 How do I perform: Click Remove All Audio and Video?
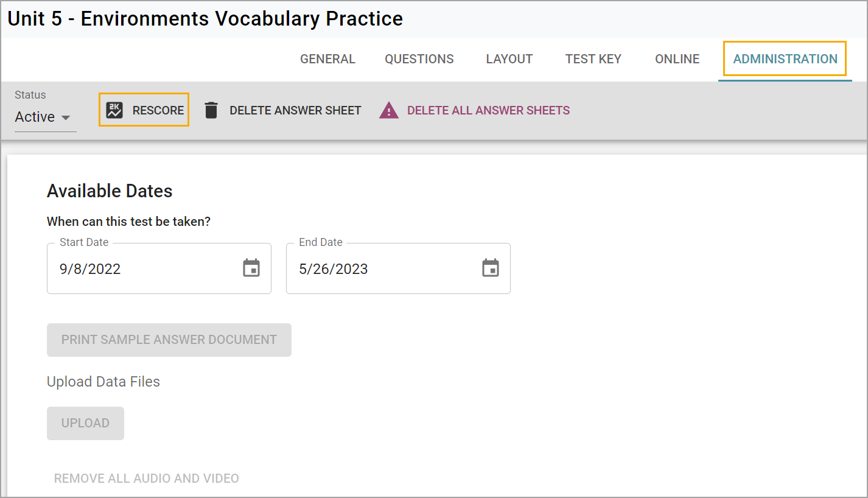point(146,479)
